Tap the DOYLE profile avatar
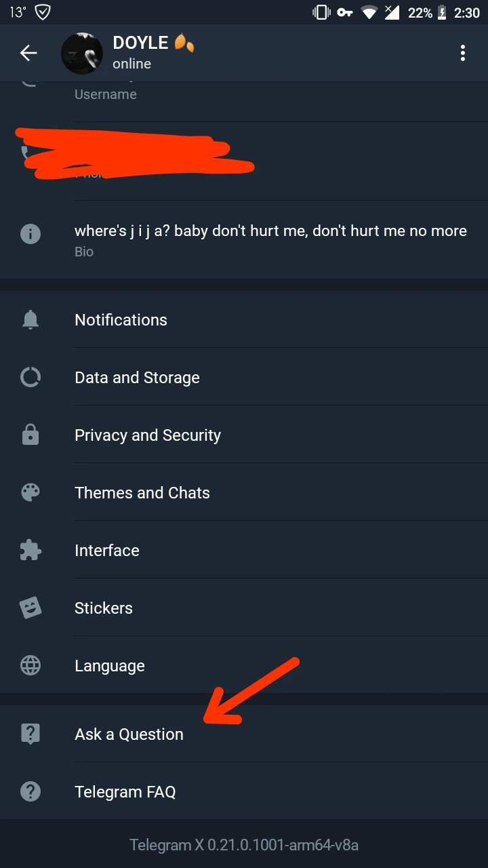The width and height of the screenshot is (488, 868). [x=82, y=53]
